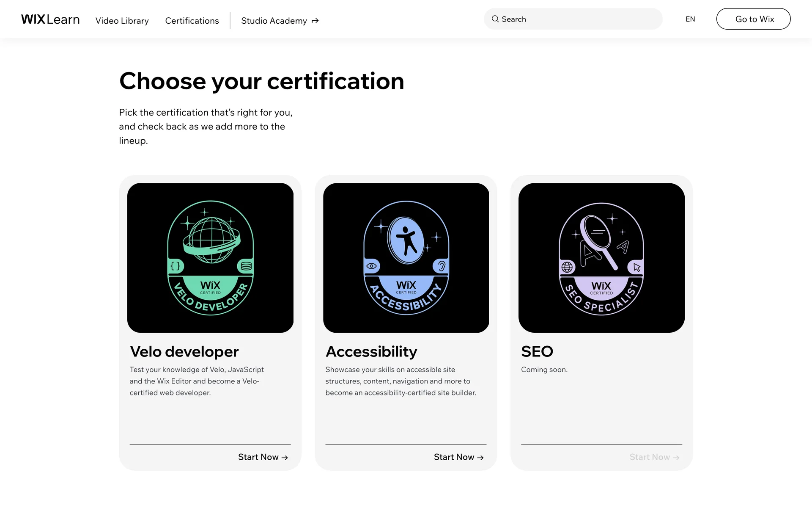Open the EN language selector
This screenshot has height=508, width=812.
click(x=690, y=19)
